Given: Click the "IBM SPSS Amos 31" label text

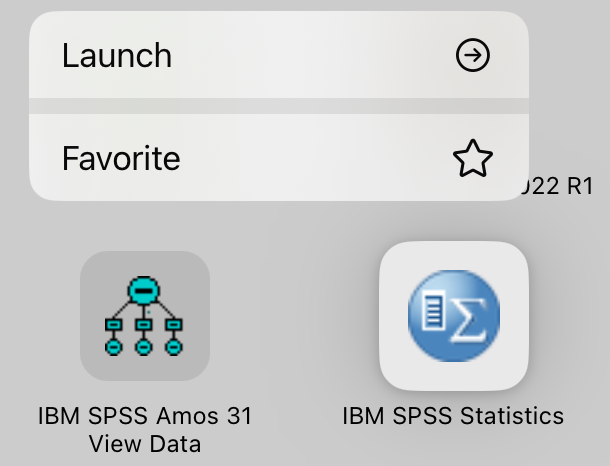Looking at the screenshot, I should [x=145, y=415].
